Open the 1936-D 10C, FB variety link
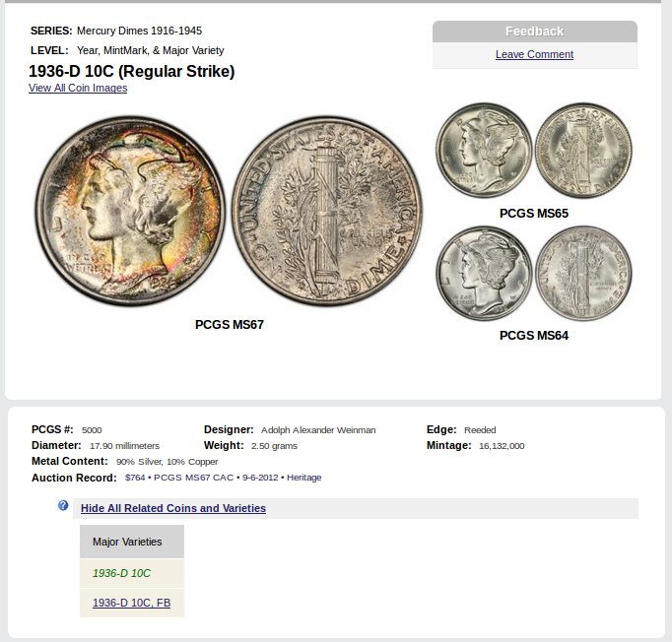Viewport: 672px width, 642px height. point(131,603)
